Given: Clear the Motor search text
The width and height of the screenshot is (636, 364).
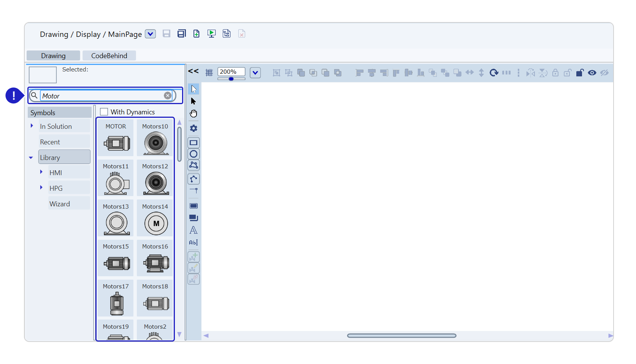Looking at the screenshot, I should coord(167,96).
